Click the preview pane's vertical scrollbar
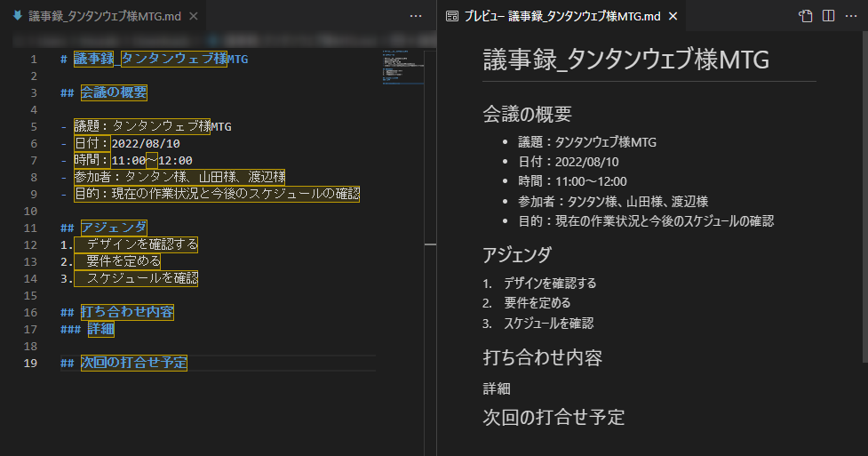 [x=864, y=196]
